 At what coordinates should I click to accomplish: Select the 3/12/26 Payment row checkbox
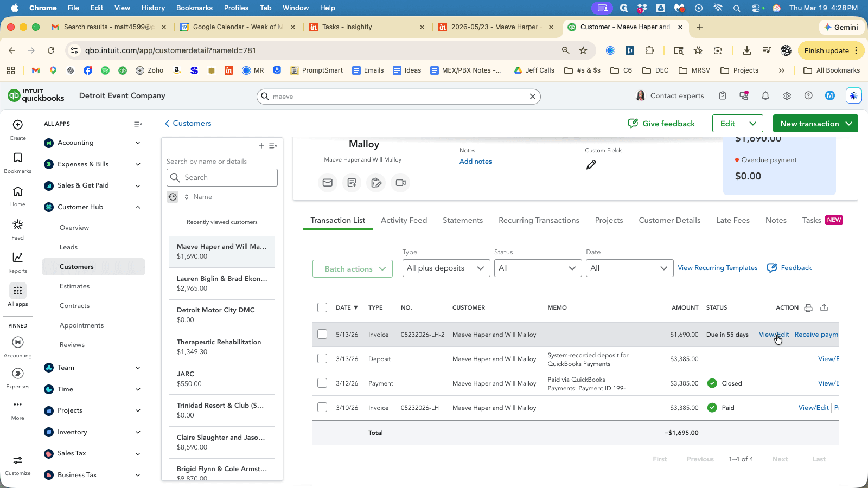click(x=322, y=383)
